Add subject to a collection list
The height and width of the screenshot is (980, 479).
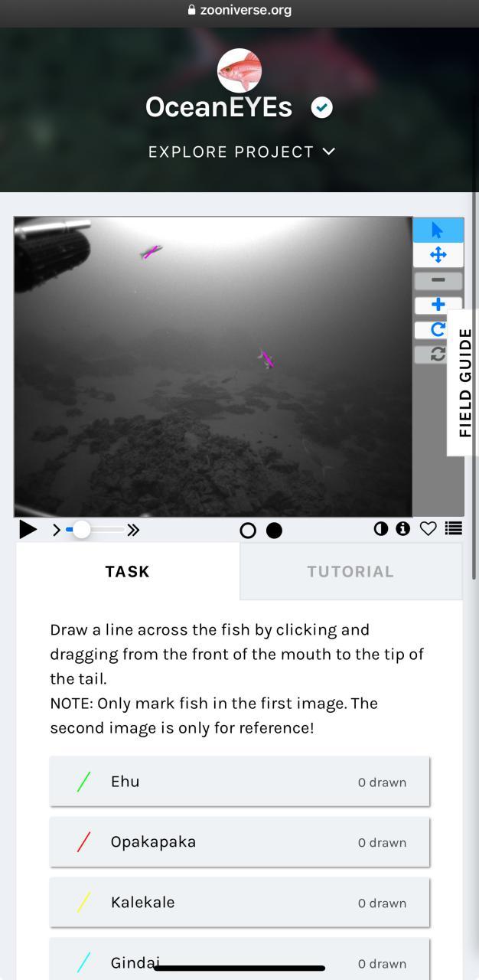click(x=453, y=528)
